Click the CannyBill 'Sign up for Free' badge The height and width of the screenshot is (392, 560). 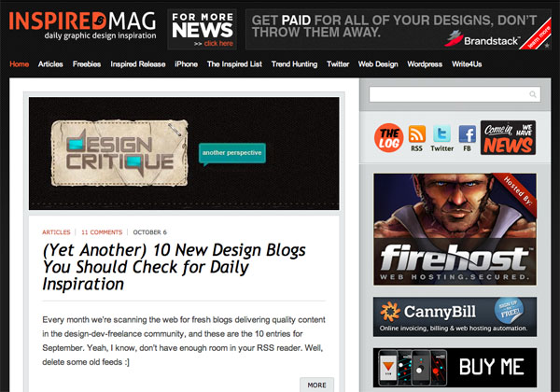(509, 311)
